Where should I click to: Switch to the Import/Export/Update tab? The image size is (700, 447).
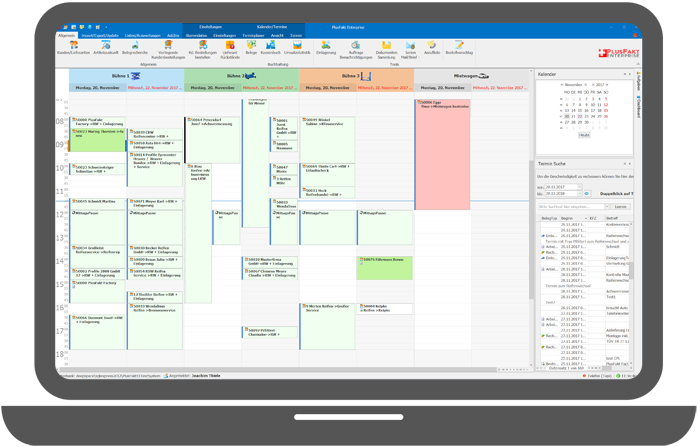point(100,35)
